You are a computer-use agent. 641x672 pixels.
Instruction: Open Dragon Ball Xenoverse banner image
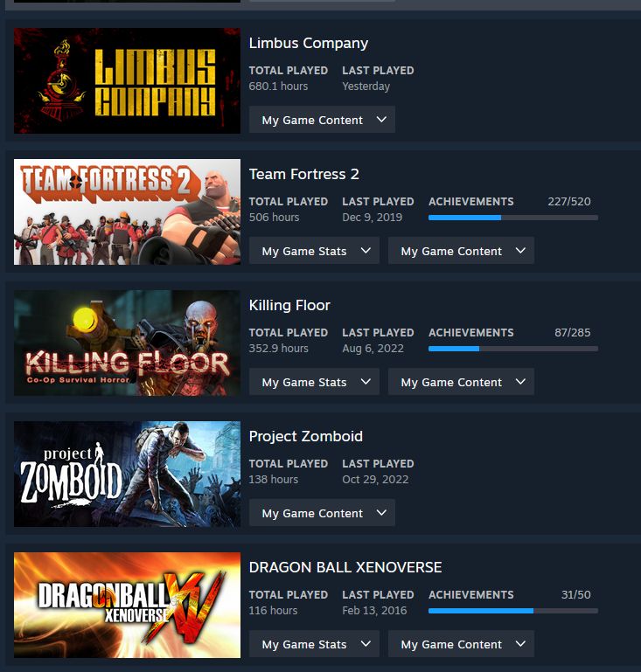[127, 605]
